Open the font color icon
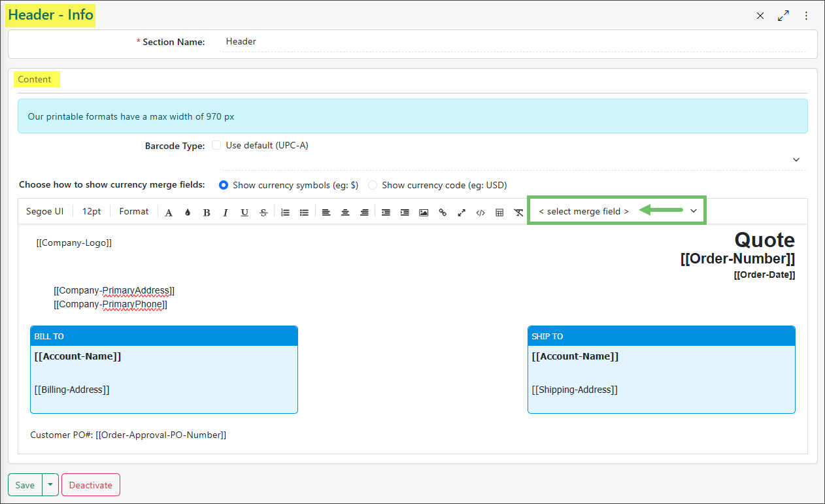Viewport: 825px width, 504px height. [169, 212]
